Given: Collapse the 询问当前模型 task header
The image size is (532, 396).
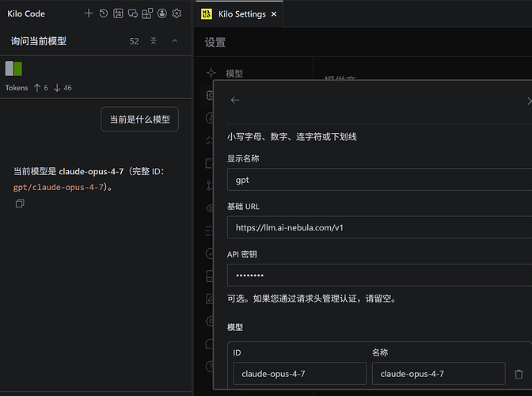Looking at the screenshot, I should (x=175, y=41).
